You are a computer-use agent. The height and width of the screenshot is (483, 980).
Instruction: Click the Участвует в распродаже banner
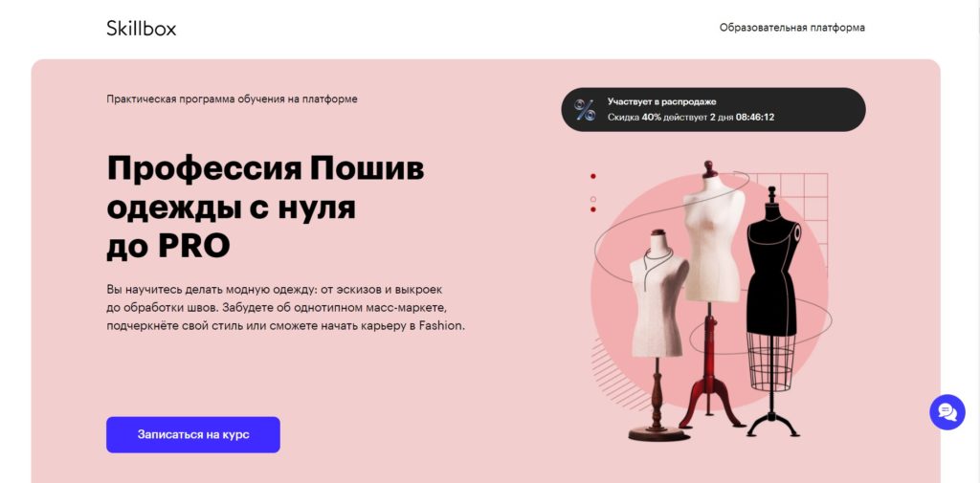point(713,109)
